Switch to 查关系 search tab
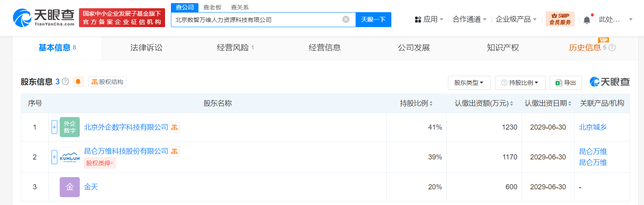The width and height of the screenshot is (644, 205). point(240,7)
